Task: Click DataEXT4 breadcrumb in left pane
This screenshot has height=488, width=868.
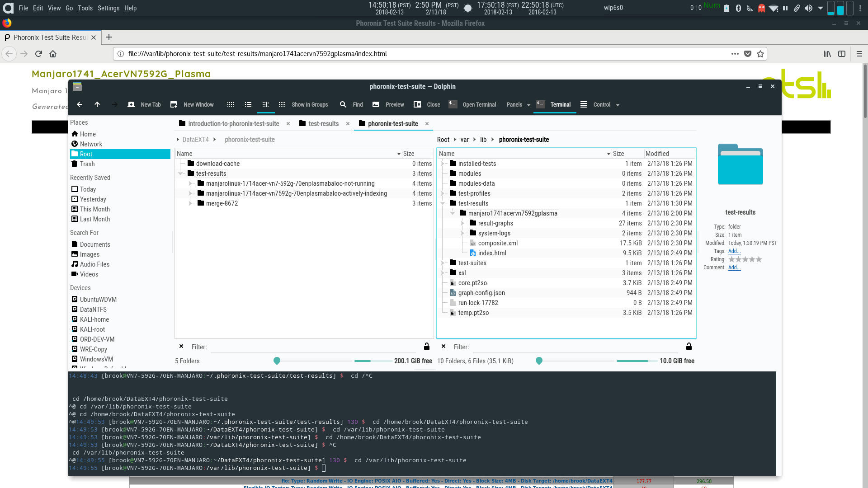Action: tap(195, 140)
